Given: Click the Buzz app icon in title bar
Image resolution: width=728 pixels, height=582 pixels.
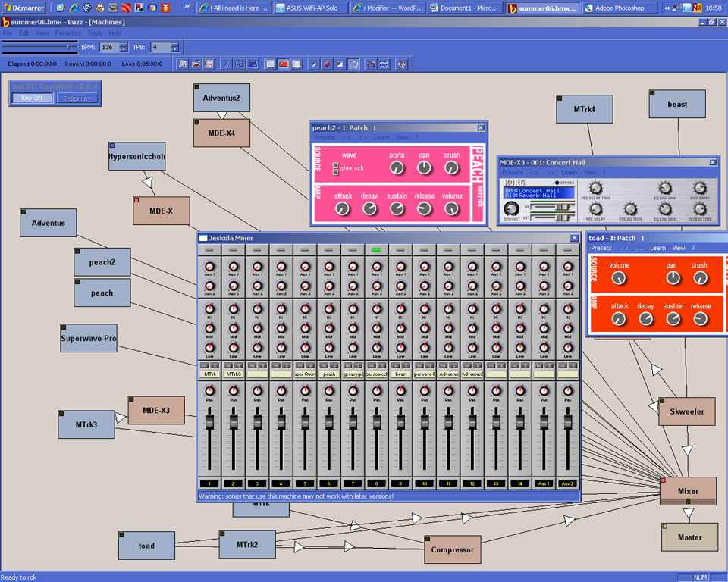Looking at the screenshot, I should tap(5, 22).
